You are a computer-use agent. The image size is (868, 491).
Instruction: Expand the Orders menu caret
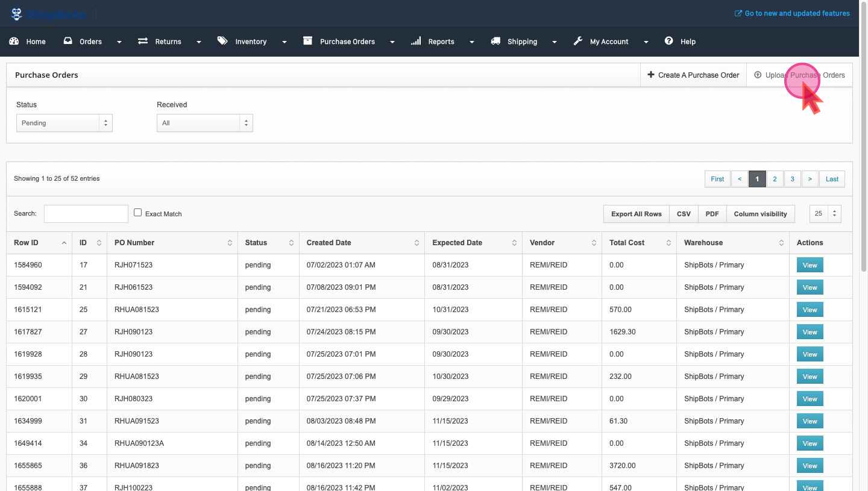click(x=119, y=42)
